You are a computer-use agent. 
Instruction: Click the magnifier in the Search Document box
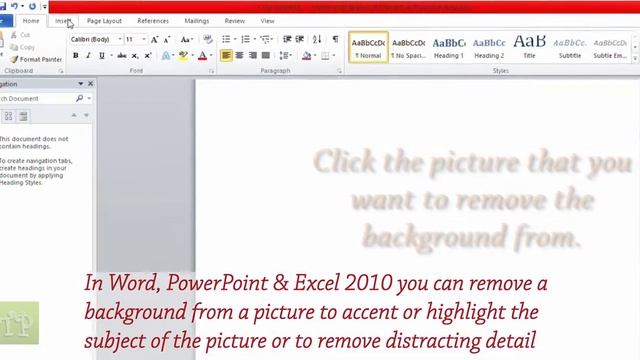pyautogui.click(x=80, y=98)
